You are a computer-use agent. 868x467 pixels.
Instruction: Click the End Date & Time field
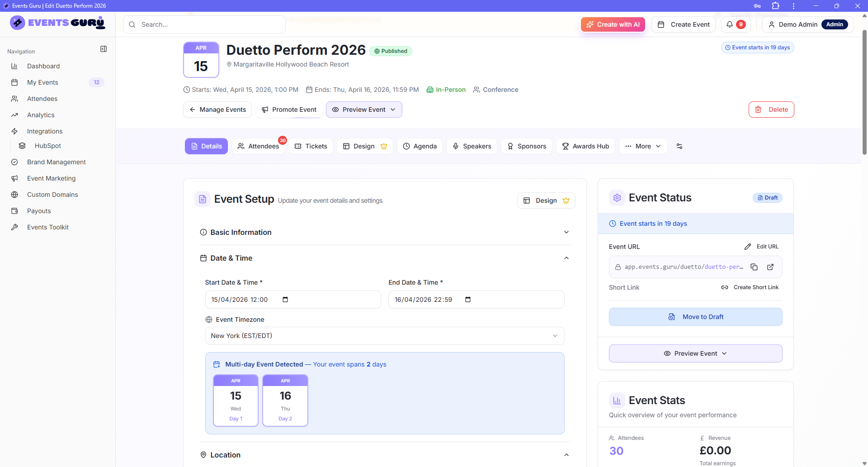(x=476, y=300)
